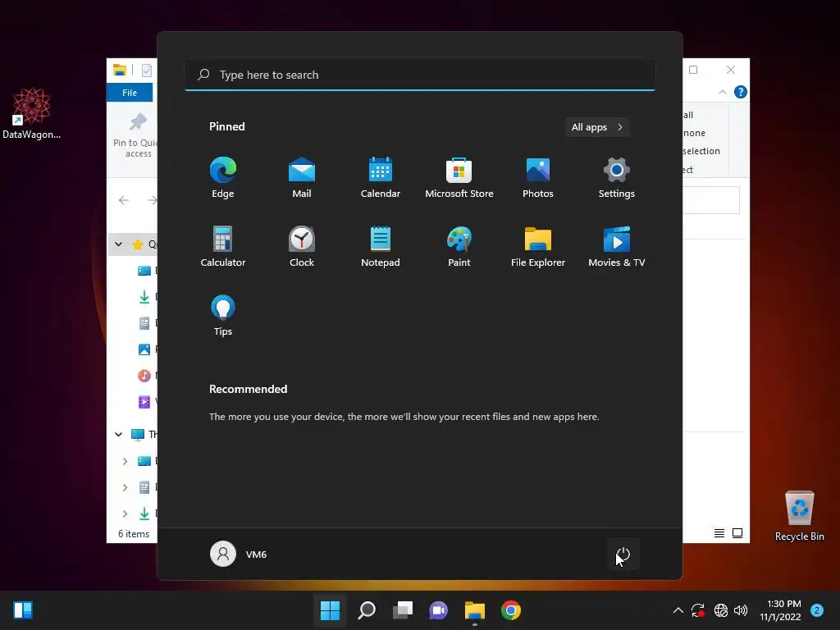Switch Explorer to details view
This screenshot has width=840, height=630.
tap(719, 533)
